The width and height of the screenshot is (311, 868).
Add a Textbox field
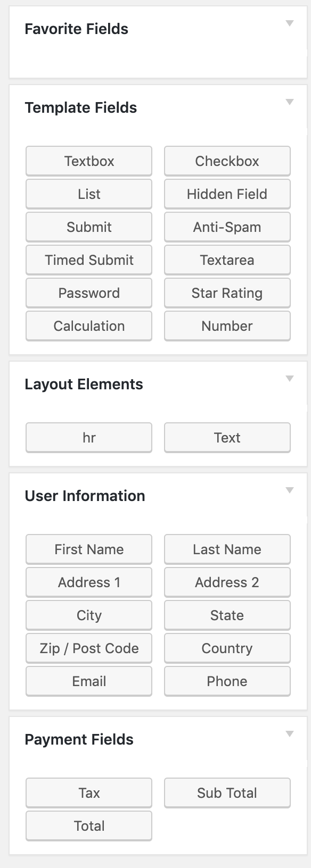point(89,161)
